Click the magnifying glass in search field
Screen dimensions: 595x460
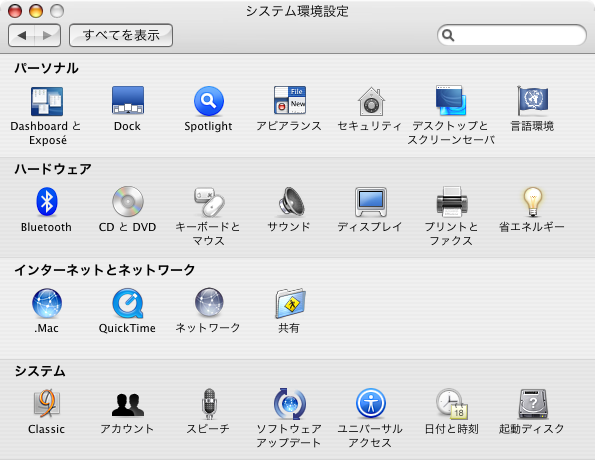coord(448,35)
